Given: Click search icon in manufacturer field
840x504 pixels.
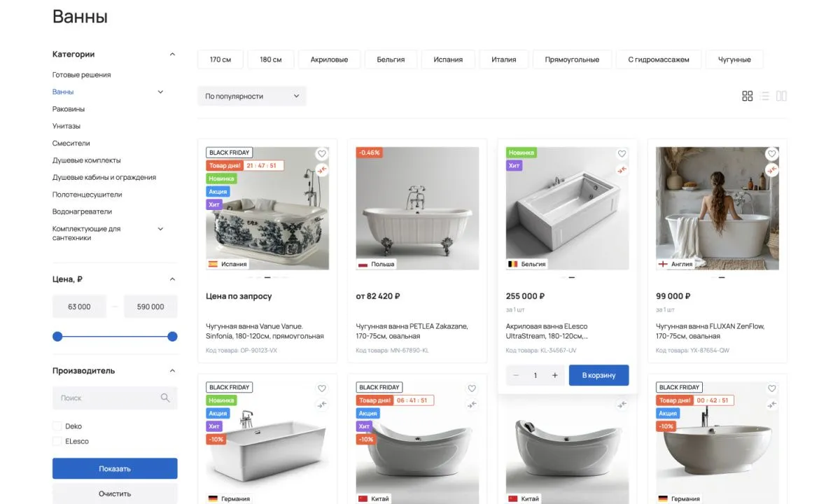Looking at the screenshot, I should [165, 398].
